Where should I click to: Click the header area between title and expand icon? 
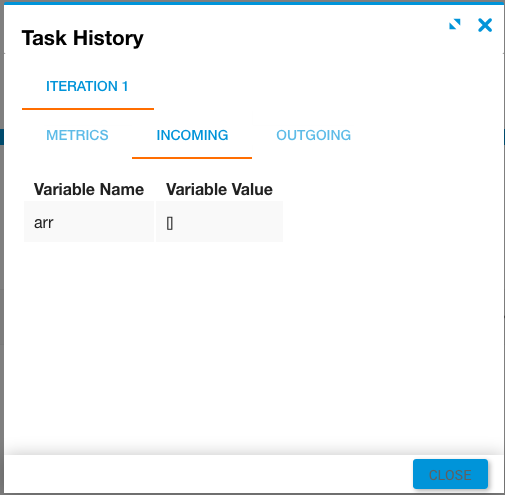pos(293,37)
